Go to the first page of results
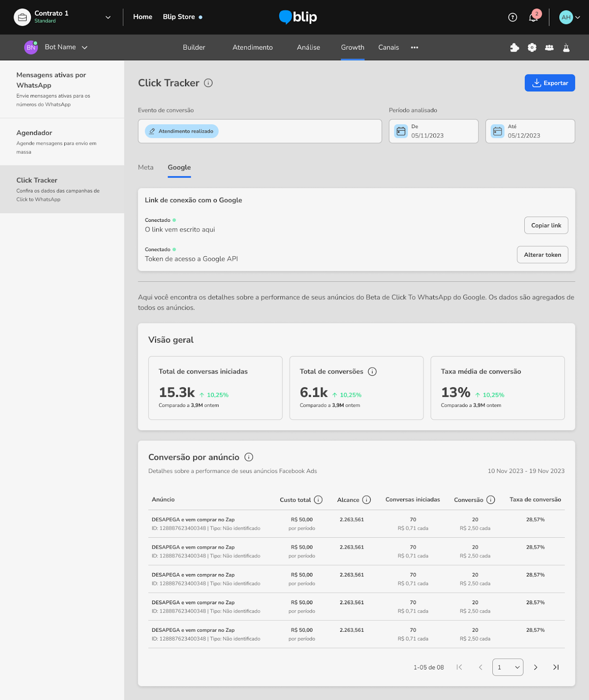Viewport: 589px width, 700px height. (459, 667)
